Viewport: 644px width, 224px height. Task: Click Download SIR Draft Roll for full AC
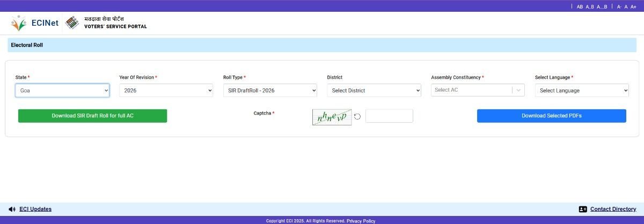click(x=92, y=116)
